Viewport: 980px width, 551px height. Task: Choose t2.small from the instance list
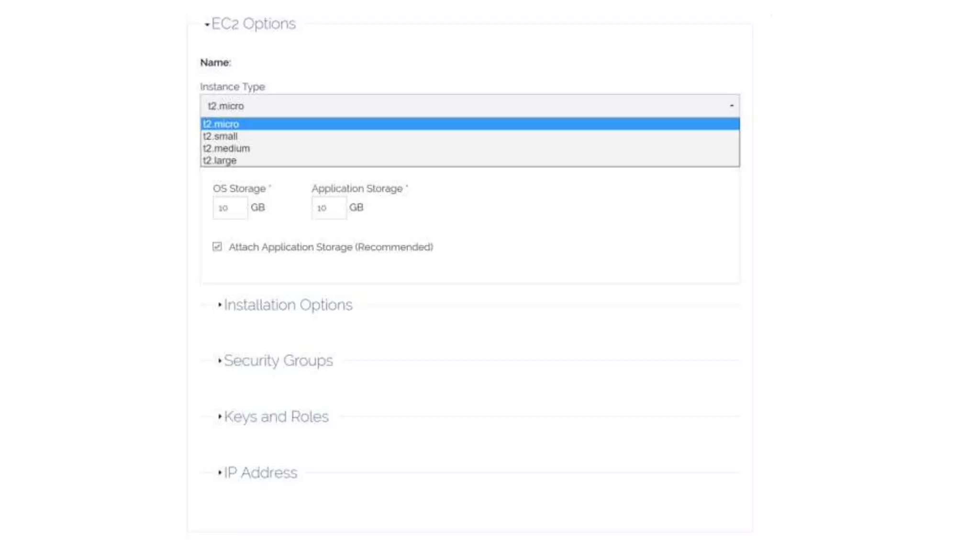221,136
